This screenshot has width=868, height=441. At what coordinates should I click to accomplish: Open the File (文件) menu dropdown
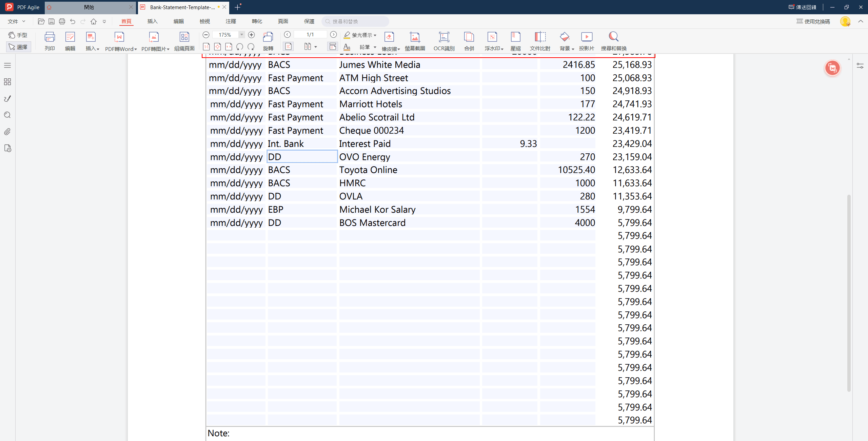(16, 21)
